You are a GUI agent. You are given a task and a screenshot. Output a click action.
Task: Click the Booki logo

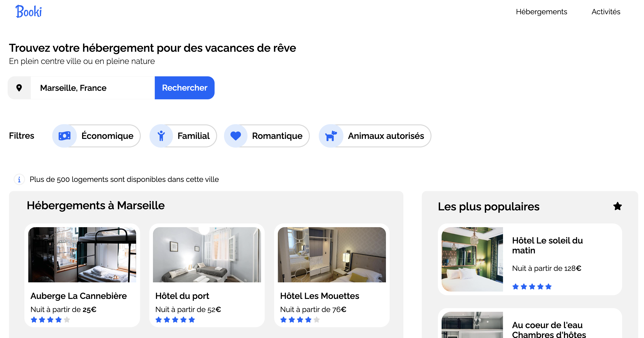(x=29, y=11)
